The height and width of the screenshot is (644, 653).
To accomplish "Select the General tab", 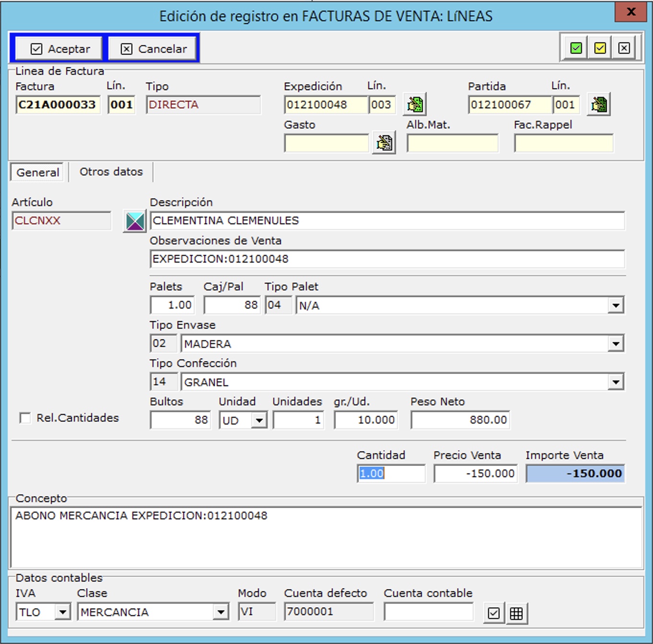I will [x=37, y=172].
